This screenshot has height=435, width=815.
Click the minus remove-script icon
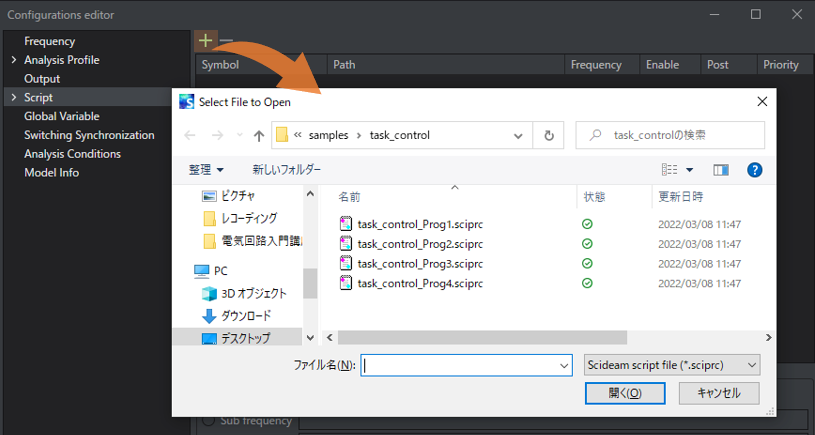(226, 41)
